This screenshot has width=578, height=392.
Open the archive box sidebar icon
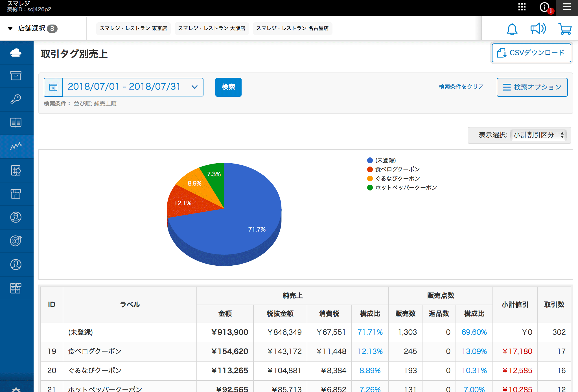16,76
